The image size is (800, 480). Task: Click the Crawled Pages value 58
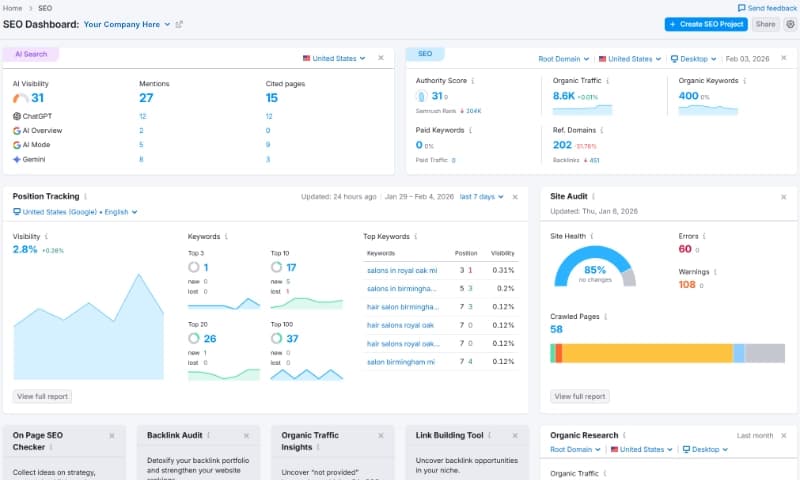[x=556, y=330]
